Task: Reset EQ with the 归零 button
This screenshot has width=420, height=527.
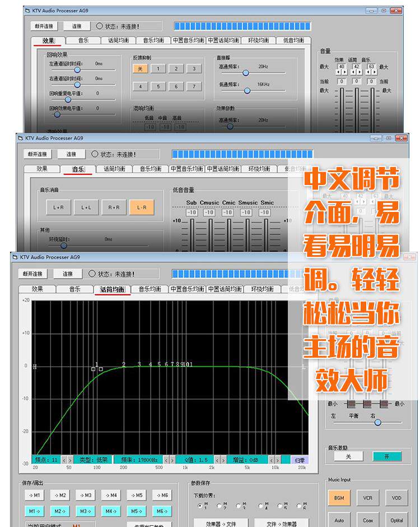Action: tap(300, 460)
